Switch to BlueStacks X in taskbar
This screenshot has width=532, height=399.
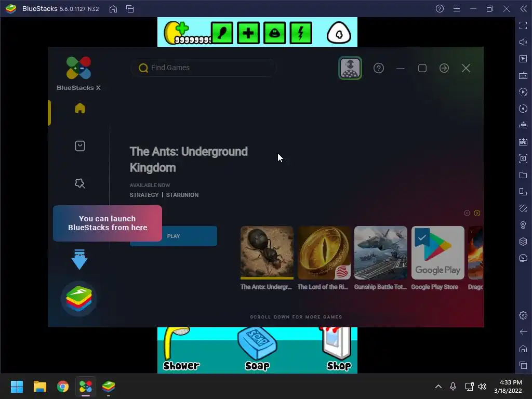[86, 387]
